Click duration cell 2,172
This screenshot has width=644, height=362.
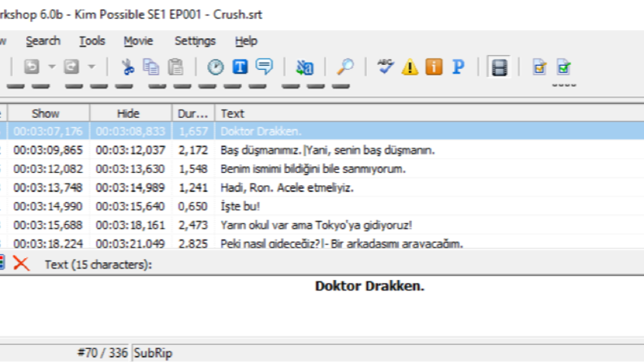192,150
